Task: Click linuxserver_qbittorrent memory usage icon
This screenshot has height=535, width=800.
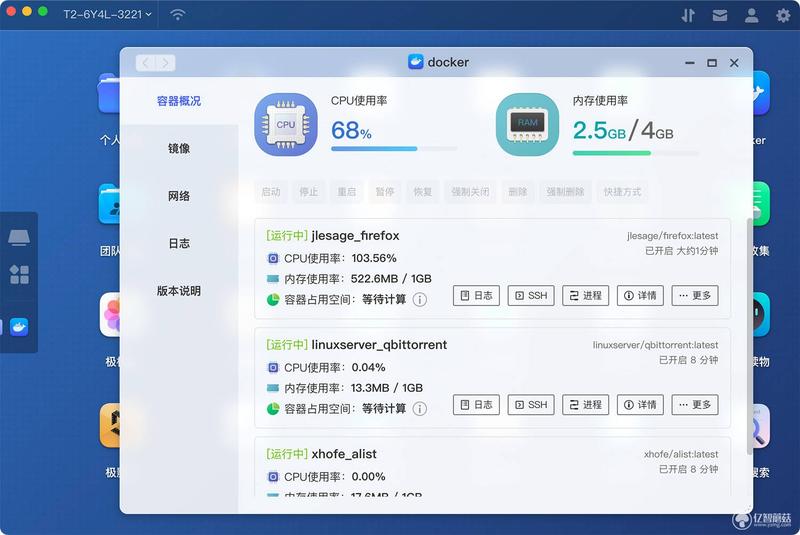Action: pyautogui.click(x=273, y=388)
